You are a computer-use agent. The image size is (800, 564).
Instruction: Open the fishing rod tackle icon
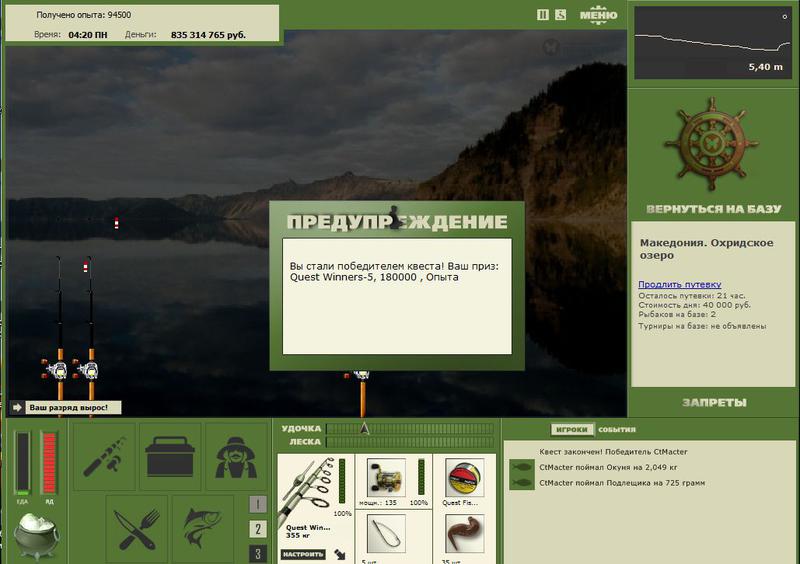[105, 456]
